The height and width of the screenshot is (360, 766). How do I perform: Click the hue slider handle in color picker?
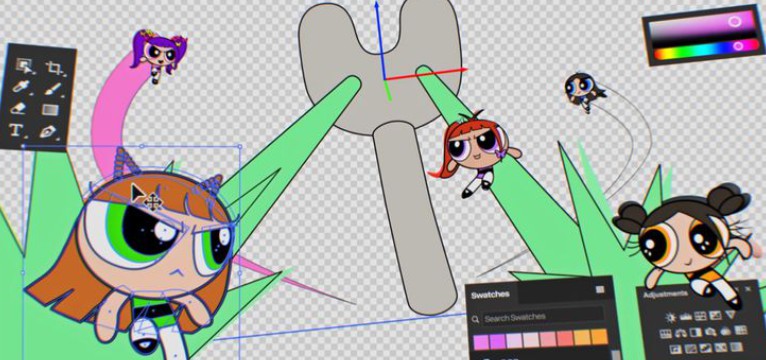click(738, 46)
